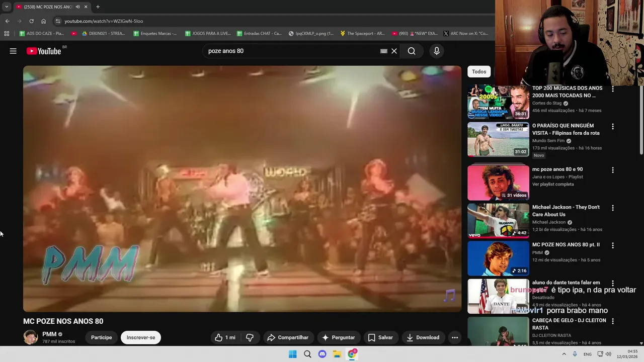644x362 pixels.
Task: Open options for 'MC POZE NOS ANOS 80 pt. II'
Action: pos(613,245)
